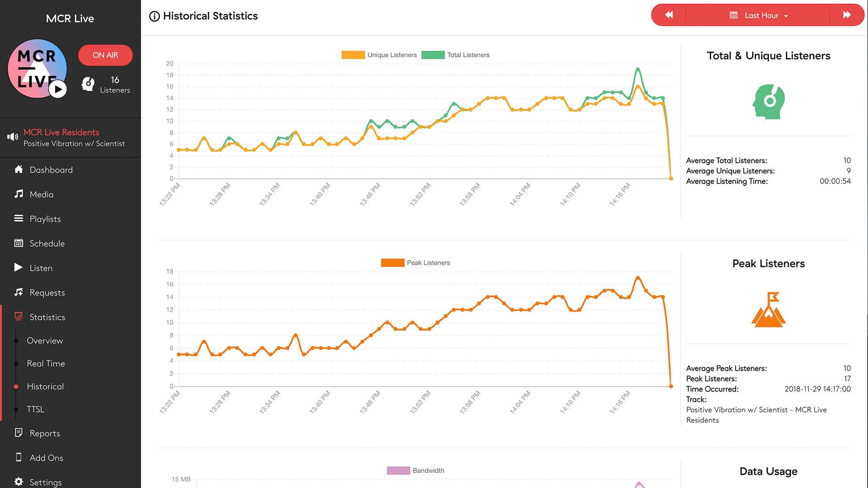Click the listener headphones icon in sidebar
The image size is (868, 488).
point(88,84)
